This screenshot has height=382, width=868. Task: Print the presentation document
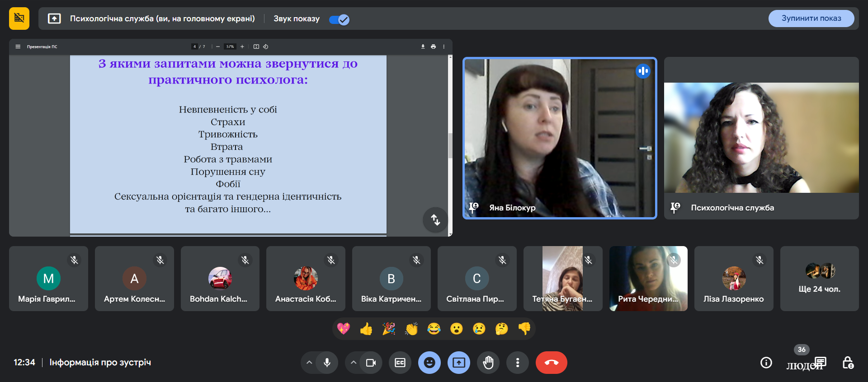(434, 47)
